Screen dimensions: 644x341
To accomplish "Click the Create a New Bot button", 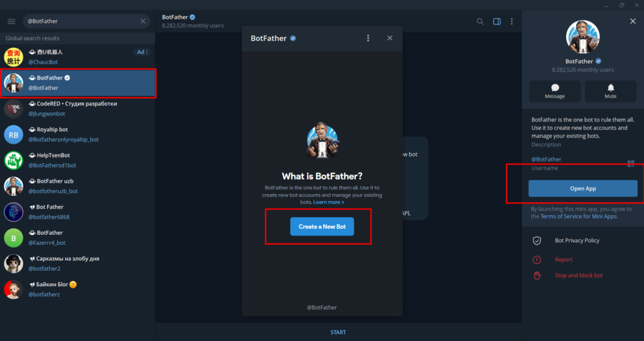I will 322,227.
